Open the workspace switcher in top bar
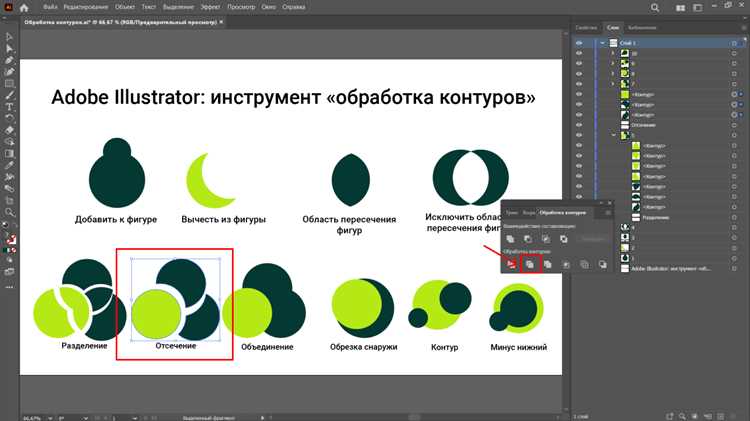Viewport: 750px width, 421px height. (x=697, y=8)
